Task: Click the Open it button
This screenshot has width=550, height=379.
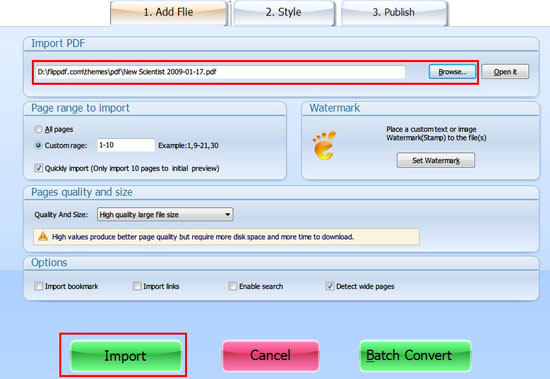Action: 505,72
